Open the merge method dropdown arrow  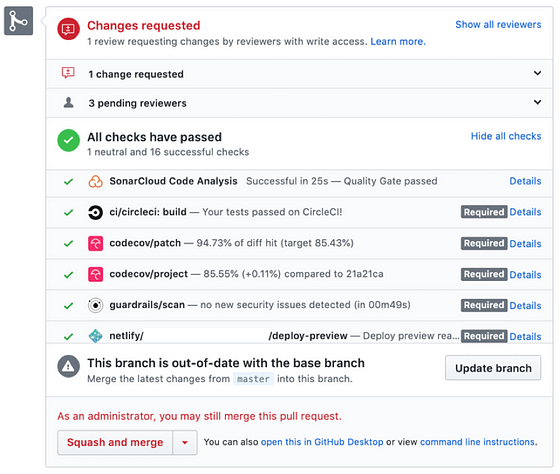click(185, 443)
